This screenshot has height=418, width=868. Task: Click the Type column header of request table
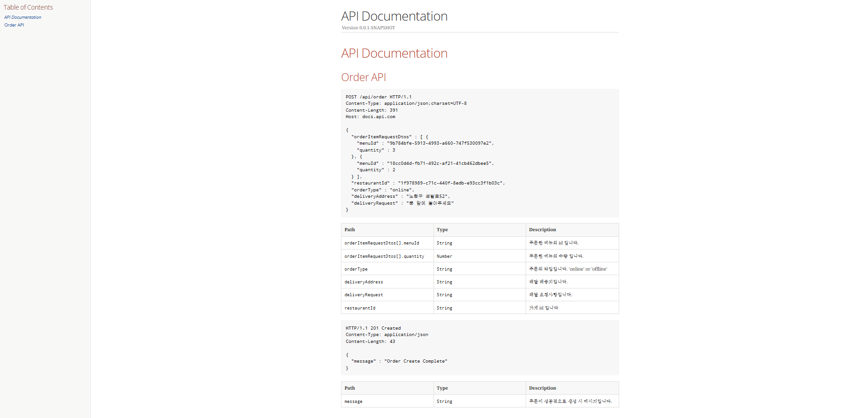click(x=442, y=229)
